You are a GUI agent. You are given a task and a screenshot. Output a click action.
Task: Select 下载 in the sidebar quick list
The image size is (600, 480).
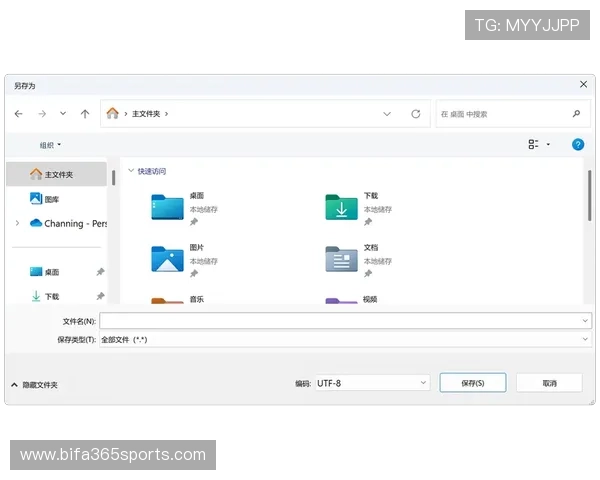(x=45, y=296)
